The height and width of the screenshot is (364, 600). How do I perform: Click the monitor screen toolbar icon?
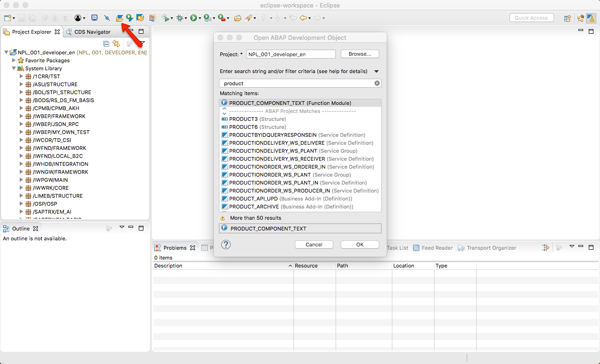pos(94,18)
